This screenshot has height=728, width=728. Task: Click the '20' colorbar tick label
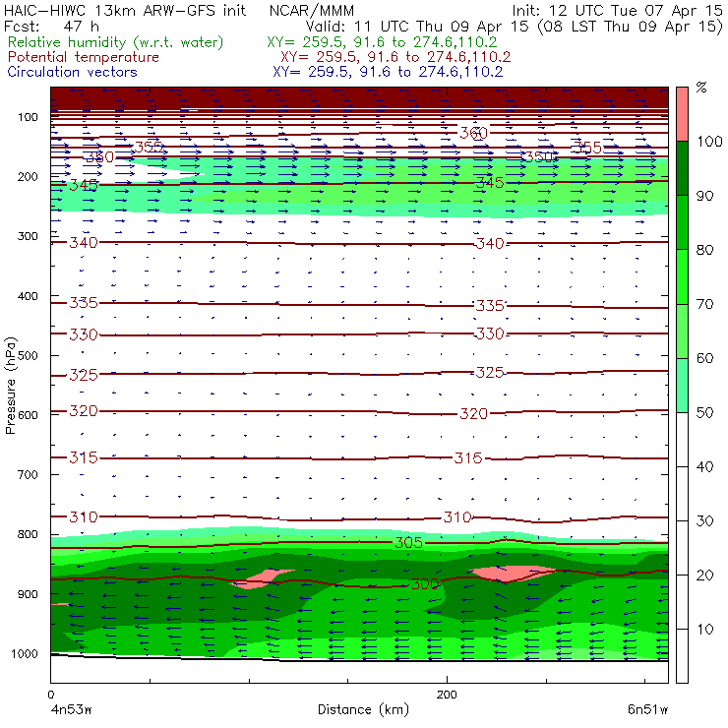tap(704, 576)
